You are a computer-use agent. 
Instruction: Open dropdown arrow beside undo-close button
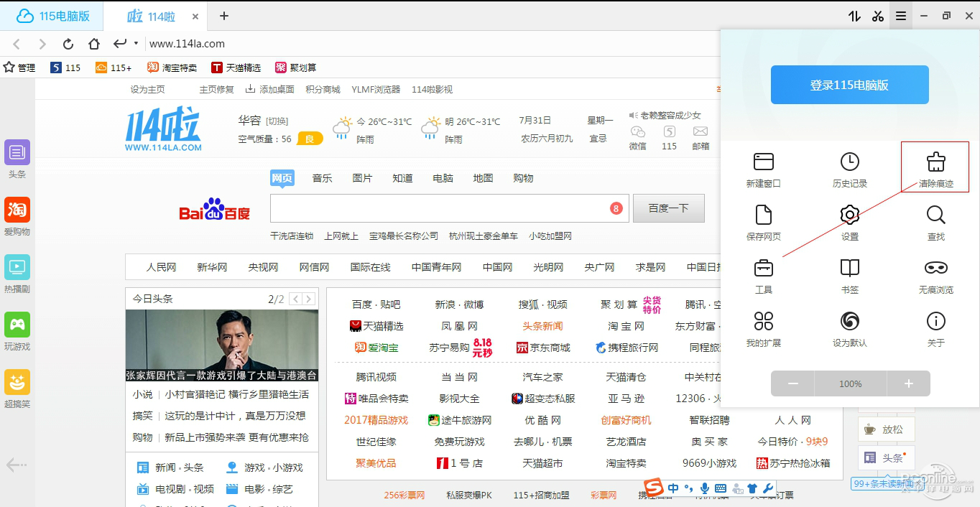coord(136,44)
